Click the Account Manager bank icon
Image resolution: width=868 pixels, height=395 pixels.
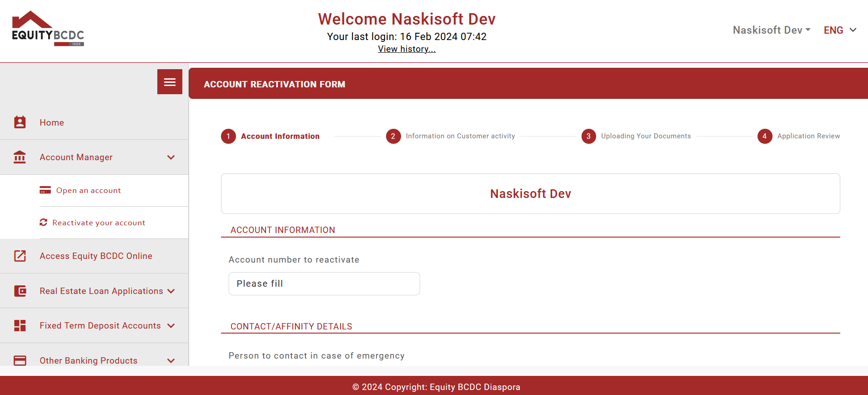click(20, 157)
